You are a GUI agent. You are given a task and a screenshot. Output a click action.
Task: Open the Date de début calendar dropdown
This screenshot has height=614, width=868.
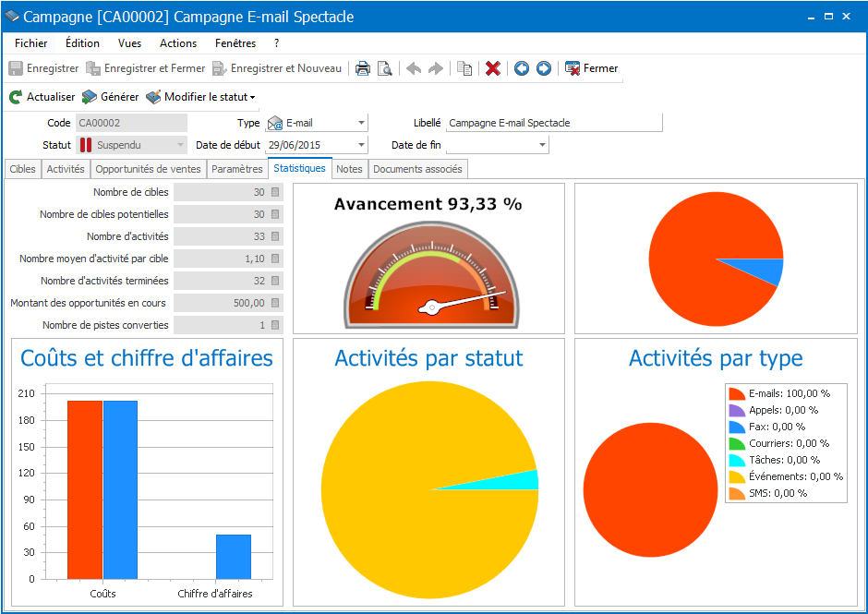tap(360, 145)
